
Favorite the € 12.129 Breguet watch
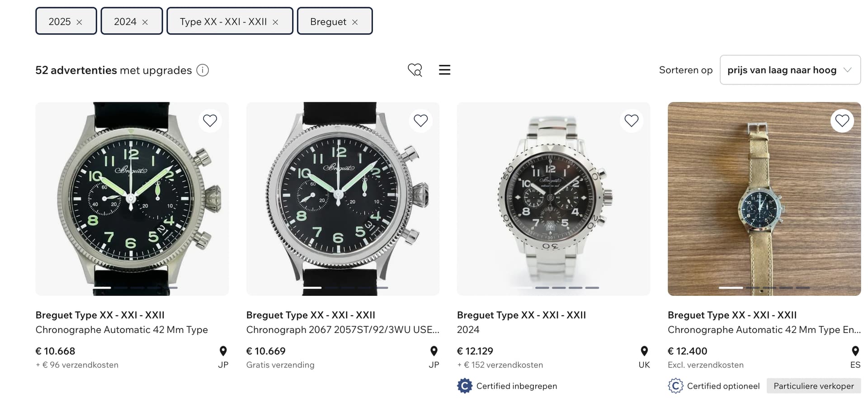pyautogui.click(x=631, y=121)
